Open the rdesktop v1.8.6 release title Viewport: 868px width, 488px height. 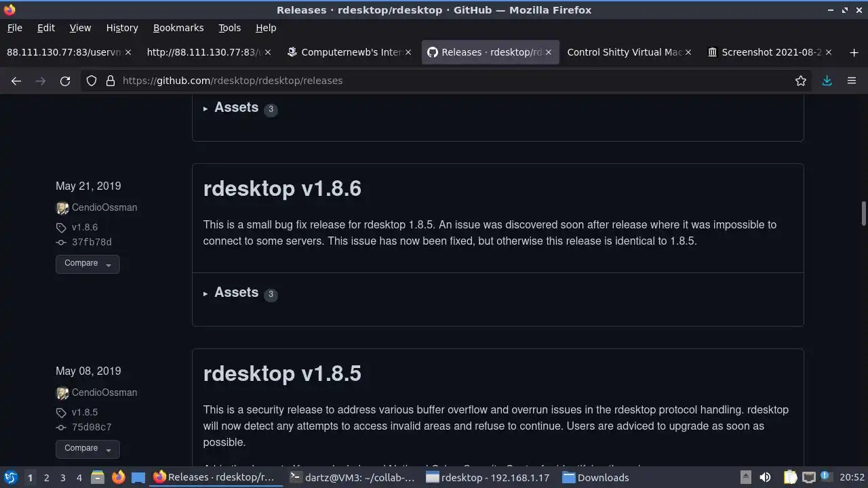pyautogui.click(x=282, y=188)
